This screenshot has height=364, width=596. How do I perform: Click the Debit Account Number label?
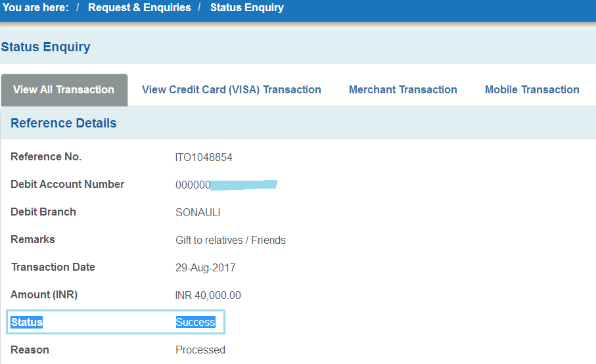point(67,185)
